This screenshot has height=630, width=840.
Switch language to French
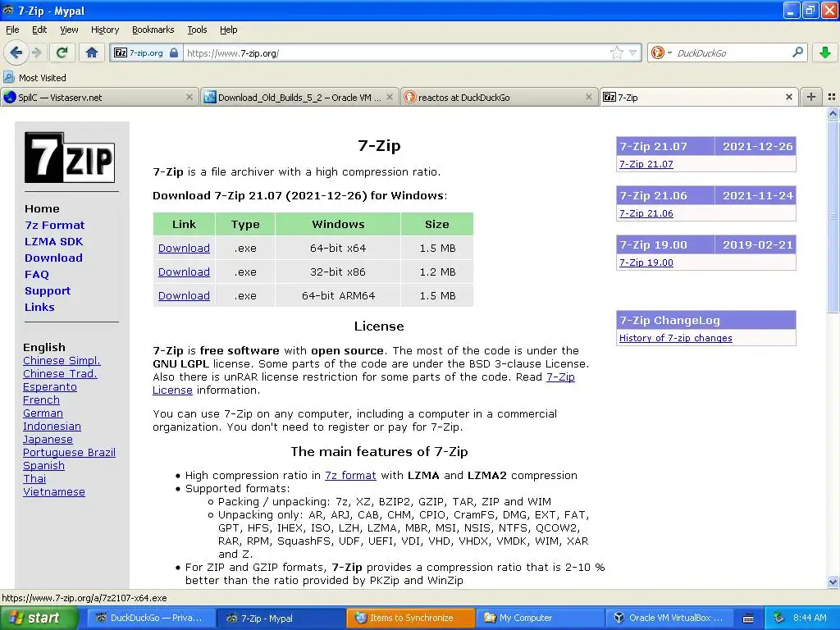[x=41, y=399]
